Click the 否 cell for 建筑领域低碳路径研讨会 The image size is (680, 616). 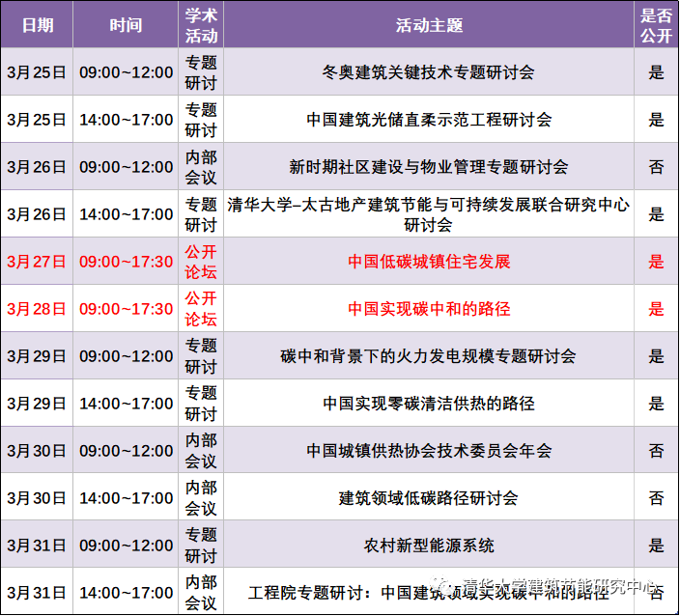pyautogui.click(x=656, y=497)
